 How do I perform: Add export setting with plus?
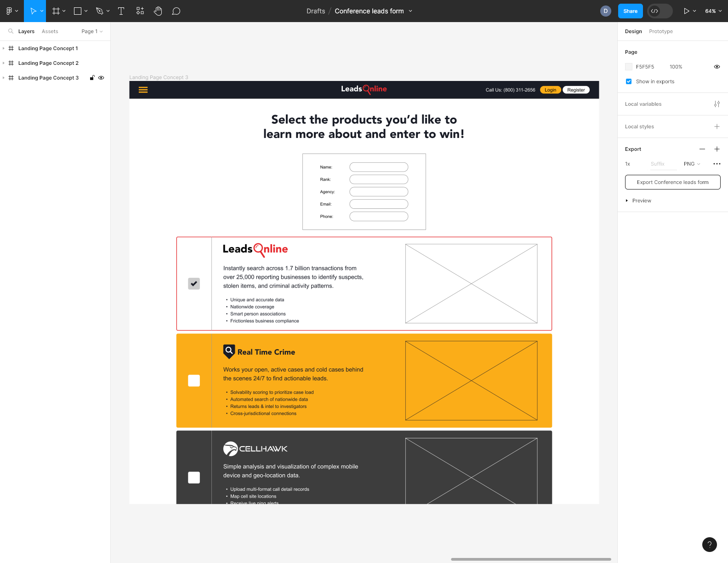[x=717, y=149]
